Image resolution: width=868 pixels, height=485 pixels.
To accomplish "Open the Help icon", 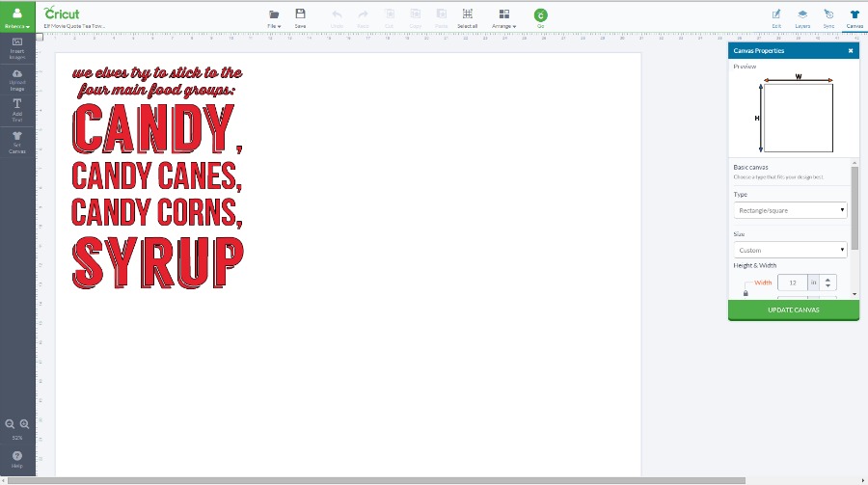I will click(17, 459).
